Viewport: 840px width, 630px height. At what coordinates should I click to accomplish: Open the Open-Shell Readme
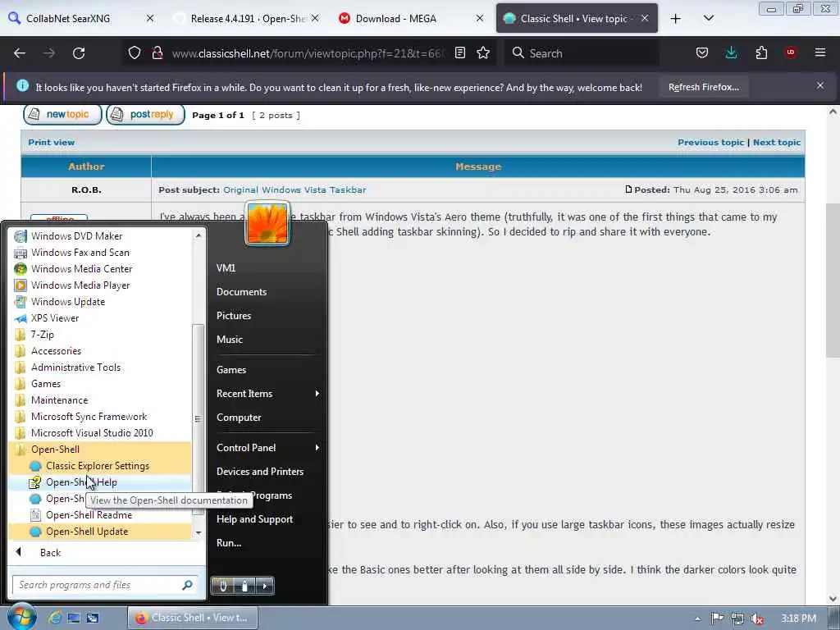(100, 515)
